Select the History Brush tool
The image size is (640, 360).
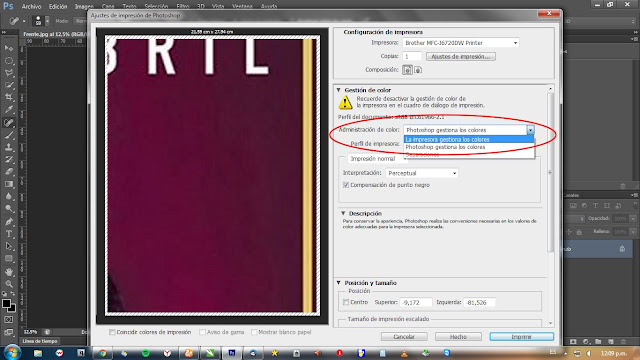tap(9, 160)
